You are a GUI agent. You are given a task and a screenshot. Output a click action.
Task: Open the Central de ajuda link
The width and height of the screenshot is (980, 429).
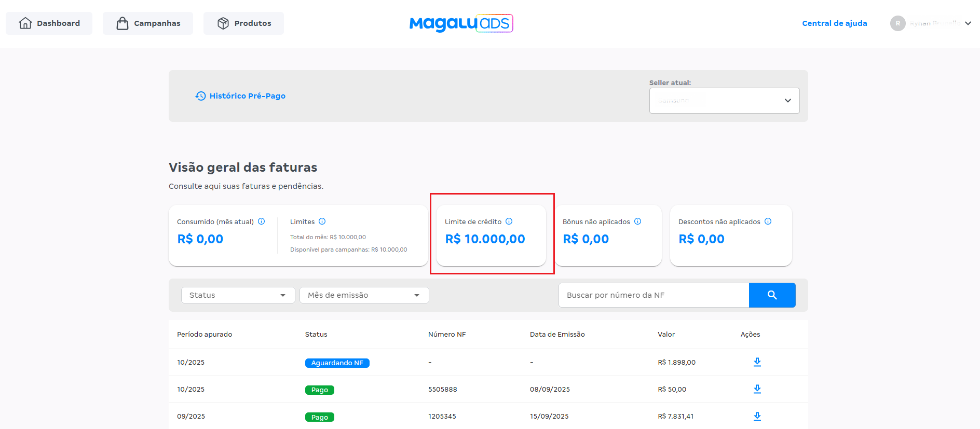pos(834,23)
